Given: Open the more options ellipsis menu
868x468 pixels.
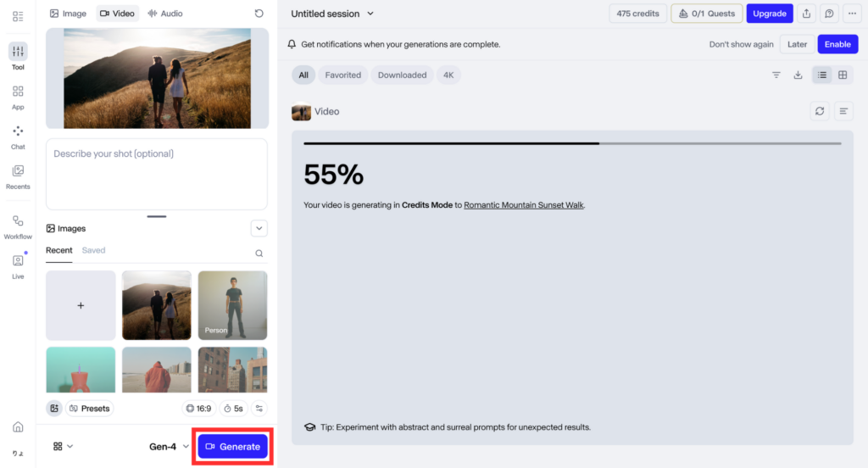Looking at the screenshot, I should 852,14.
